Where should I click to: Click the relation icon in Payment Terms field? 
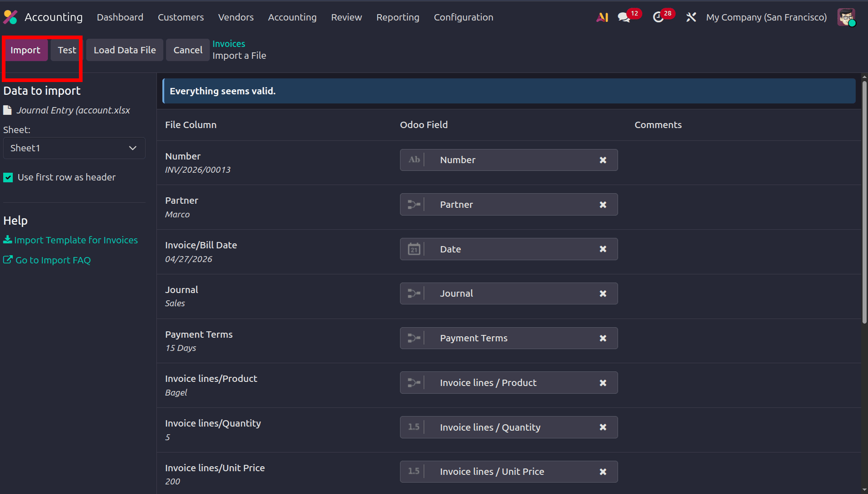point(414,338)
